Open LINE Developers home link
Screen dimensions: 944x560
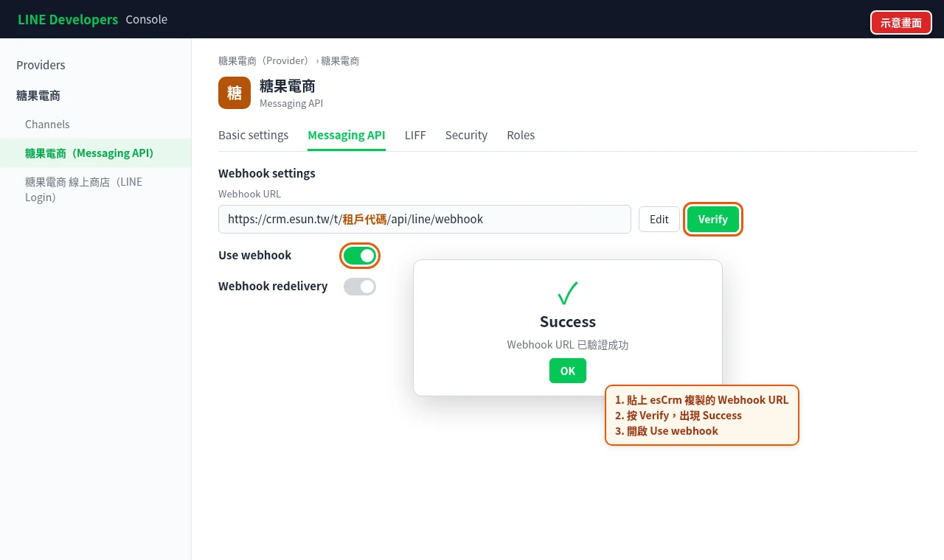68,19
